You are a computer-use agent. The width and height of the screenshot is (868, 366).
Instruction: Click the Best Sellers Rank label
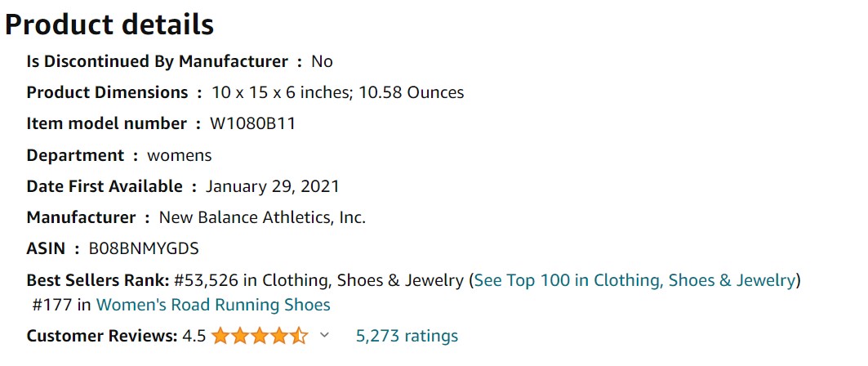(98, 280)
